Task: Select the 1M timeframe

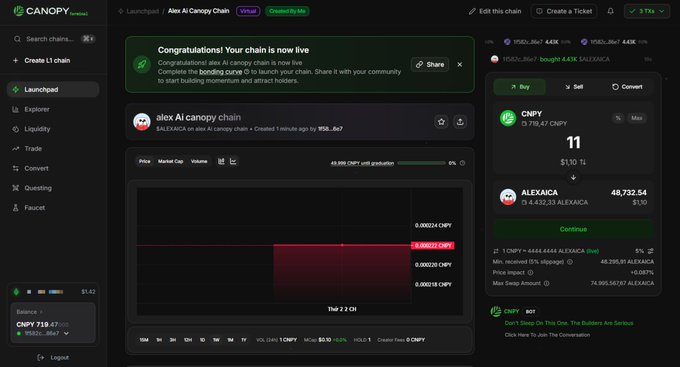Action: point(230,340)
